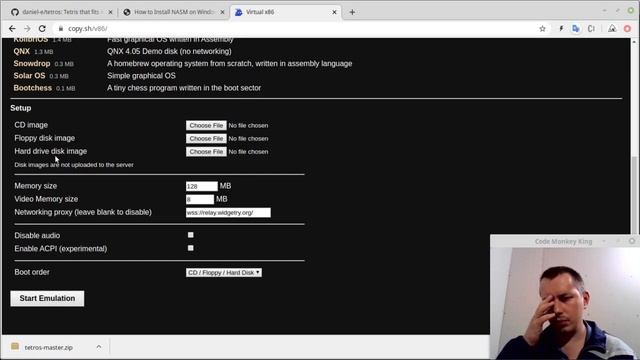The width and height of the screenshot is (640, 360).
Task: Open the translate extension icon
Action: tap(576, 29)
